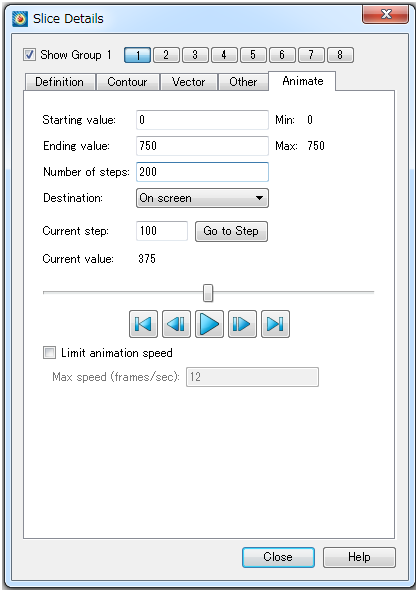Jump to the last animation step
Screen dimensions: 418x592
(275, 324)
